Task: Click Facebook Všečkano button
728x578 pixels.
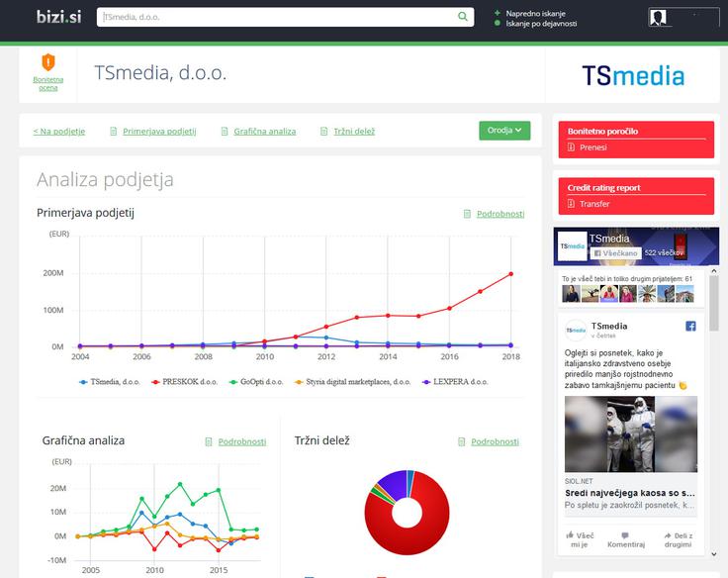Action: (615, 253)
